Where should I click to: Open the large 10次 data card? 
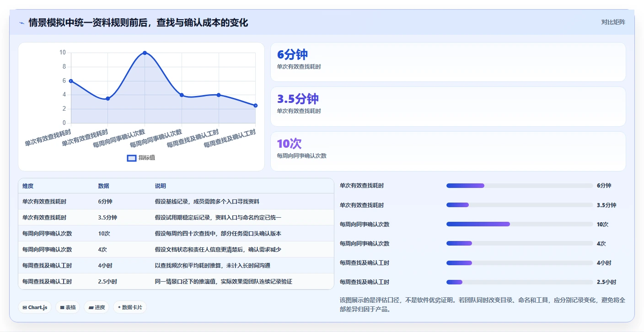[x=448, y=151]
